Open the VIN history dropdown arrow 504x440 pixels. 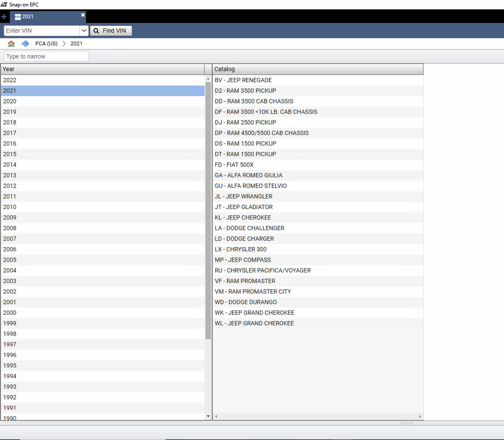click(x=84, y=30)
